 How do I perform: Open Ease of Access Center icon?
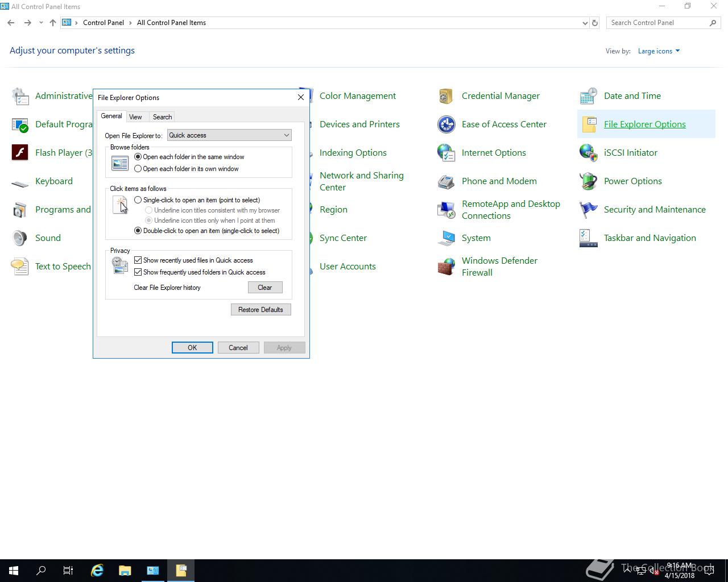446,124
